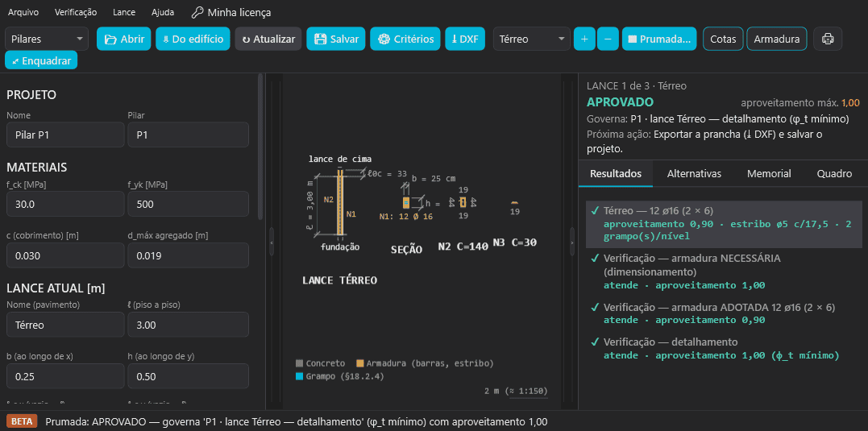This screenshot has width=868, height=431.
Task: Open Critérios settings button
Action: tap(405, 39)
